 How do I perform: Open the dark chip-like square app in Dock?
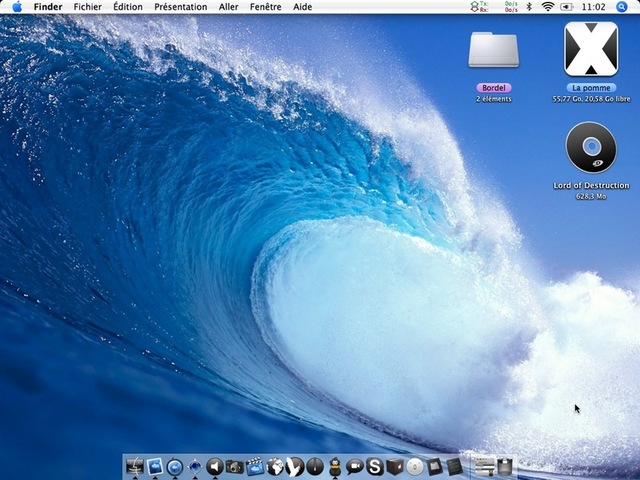click(x=434, y=466)
